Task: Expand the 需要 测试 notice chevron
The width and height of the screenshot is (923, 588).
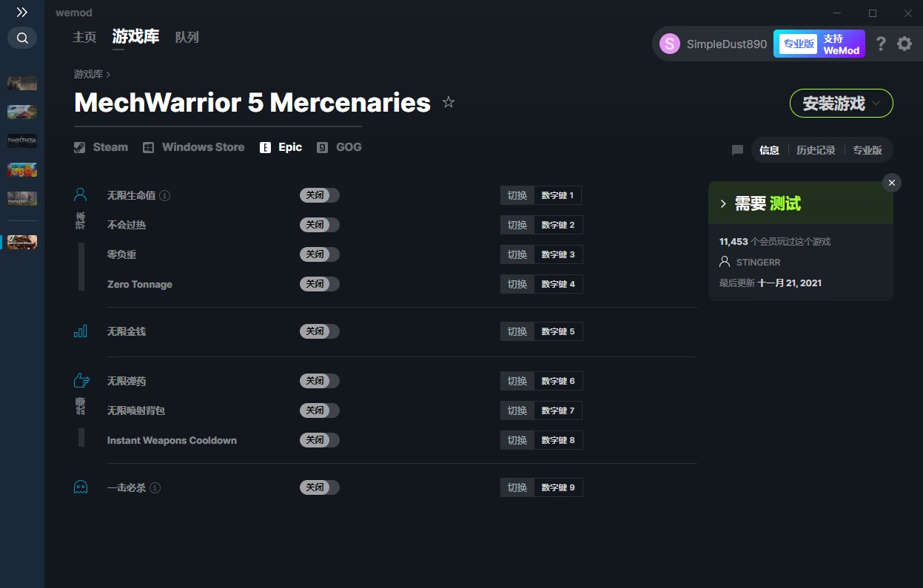Action: 723,203
